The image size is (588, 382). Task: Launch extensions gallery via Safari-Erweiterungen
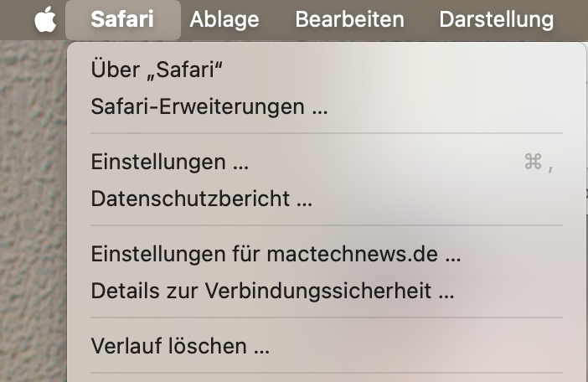coord(327,106)
